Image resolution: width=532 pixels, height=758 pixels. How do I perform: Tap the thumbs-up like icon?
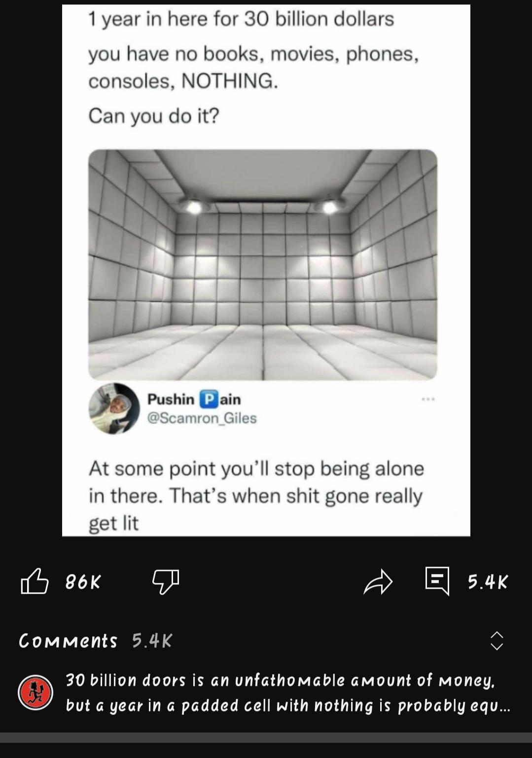(x=35, y=581)
